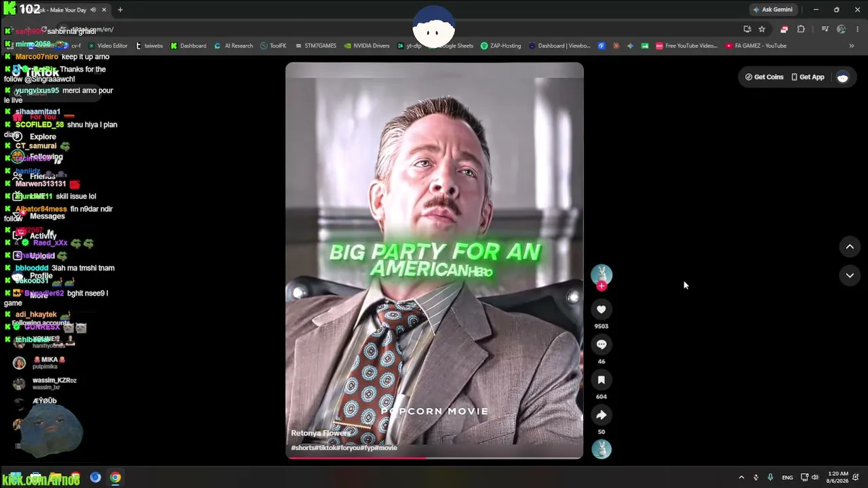Open the Chrome icon in the taskbar
Image resolution: width=868 pixels, height=488 pixels.
point(115,477)
